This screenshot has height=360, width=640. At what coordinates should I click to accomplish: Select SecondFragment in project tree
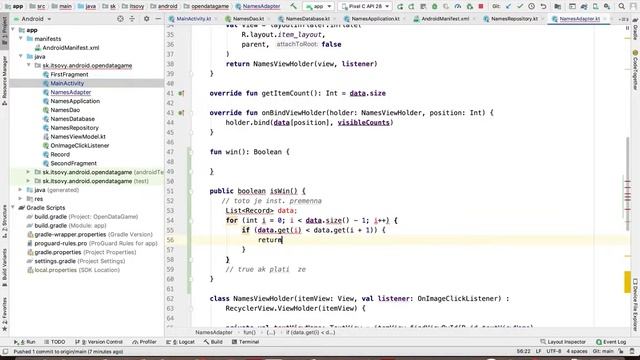point(73,163)
